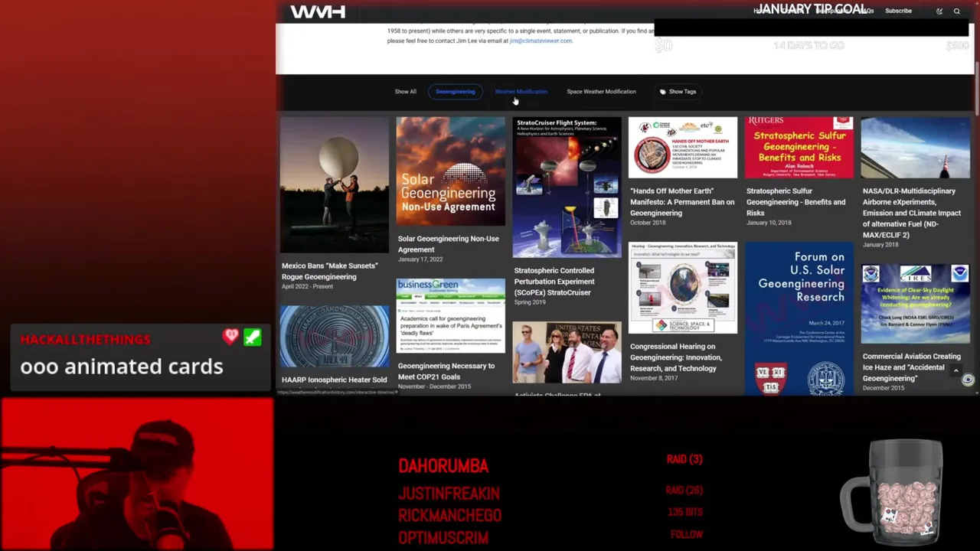This screenshot has width=980, height=551.
Task: Click the WWH site logo
Action: [318, 11]
